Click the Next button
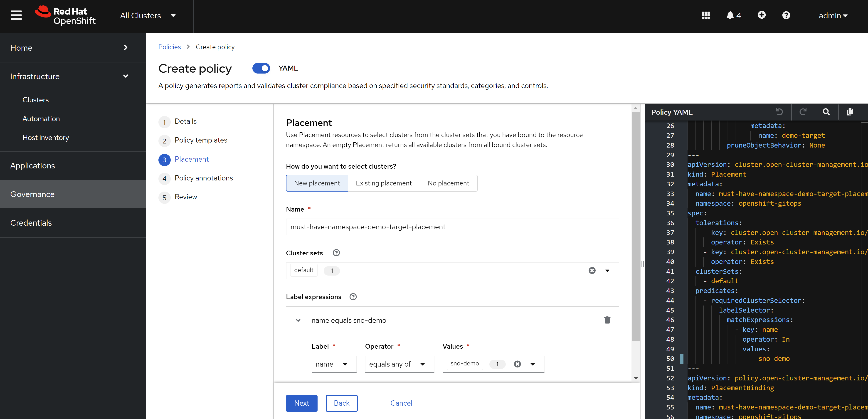868x419 pixels. click(301, 403)
